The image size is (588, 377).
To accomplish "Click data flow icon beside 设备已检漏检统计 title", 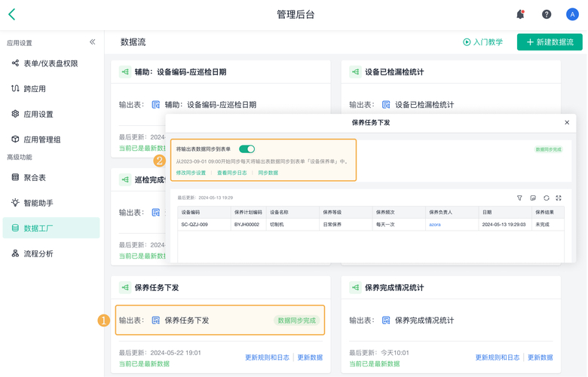I will coord(355,72).
